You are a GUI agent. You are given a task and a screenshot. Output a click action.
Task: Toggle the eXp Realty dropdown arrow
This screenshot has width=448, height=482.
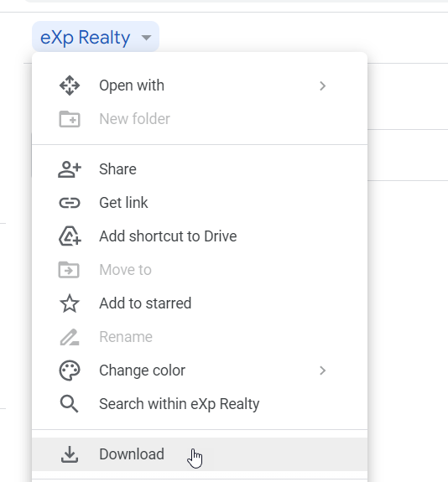(x=147, y=38)
